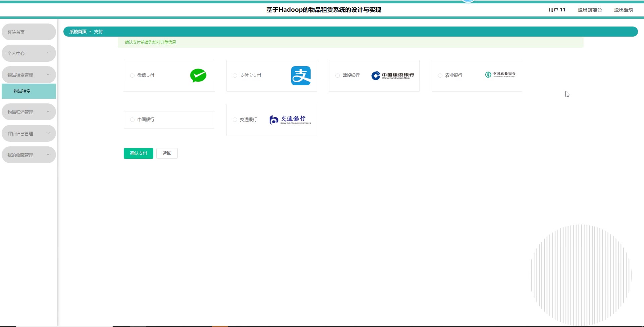Expand the 我的收藏管理 chevron

(48, 155)
